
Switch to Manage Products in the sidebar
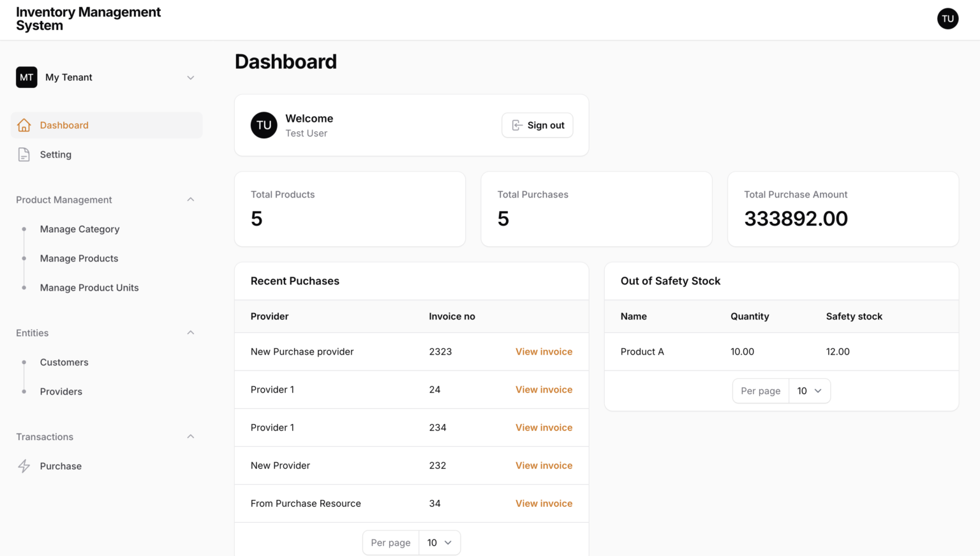[x=78, y=258]
